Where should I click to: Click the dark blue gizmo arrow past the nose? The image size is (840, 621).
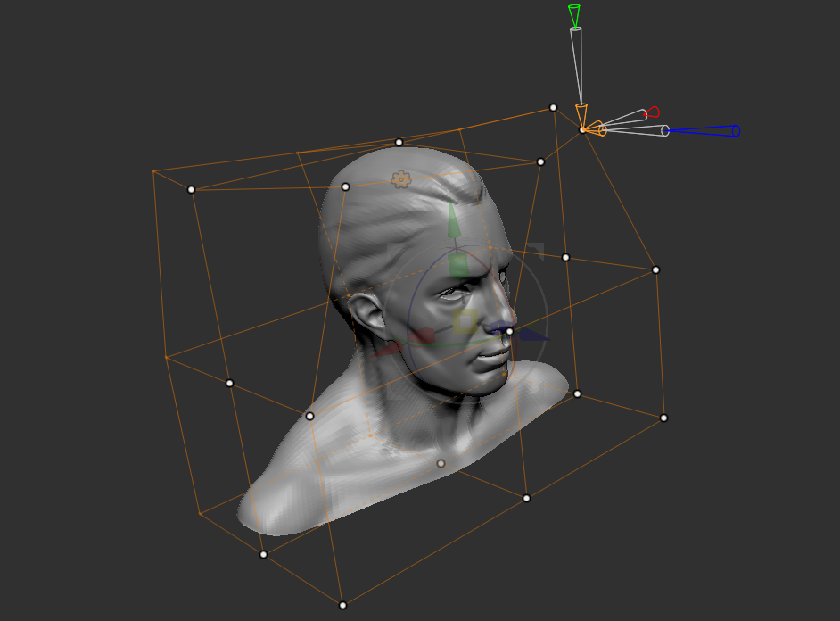click(x=533, y=335)
